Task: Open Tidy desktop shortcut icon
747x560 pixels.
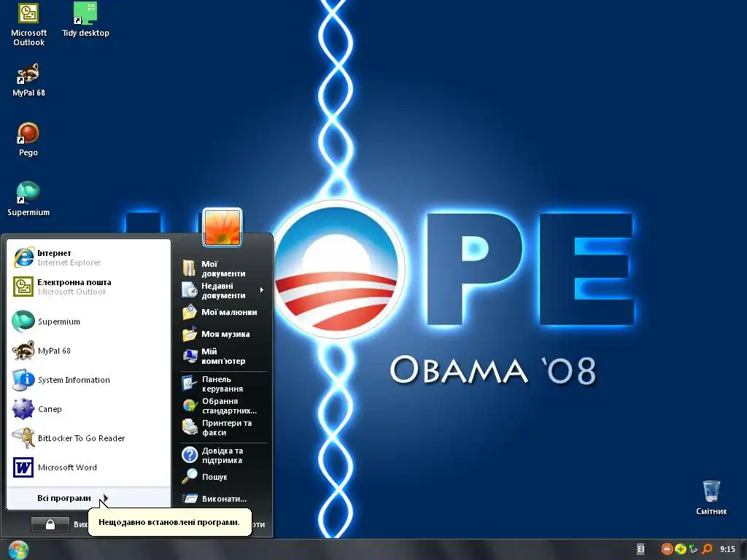Action: [x=85, y=20]
